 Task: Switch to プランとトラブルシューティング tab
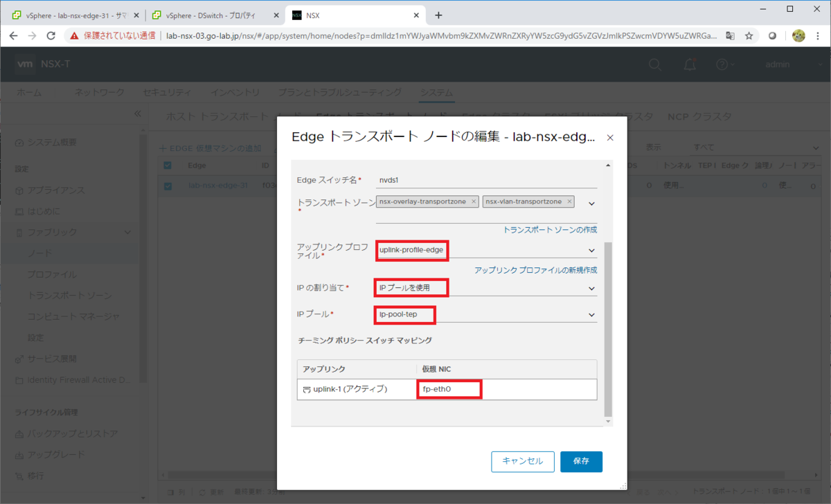[x=340, y=92]
